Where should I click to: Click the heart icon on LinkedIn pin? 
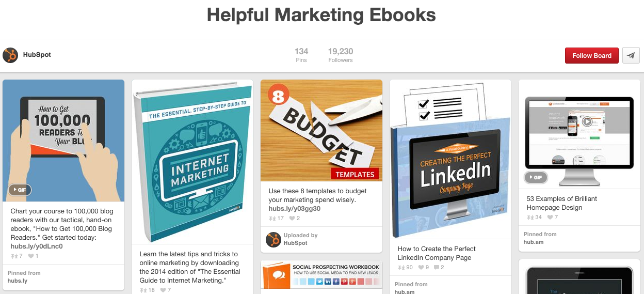point(421,268)
